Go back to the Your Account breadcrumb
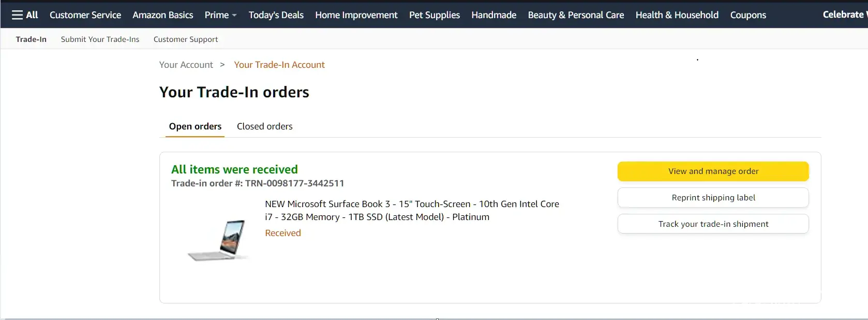This screenshot has width=868, height=320. (186, 65)
